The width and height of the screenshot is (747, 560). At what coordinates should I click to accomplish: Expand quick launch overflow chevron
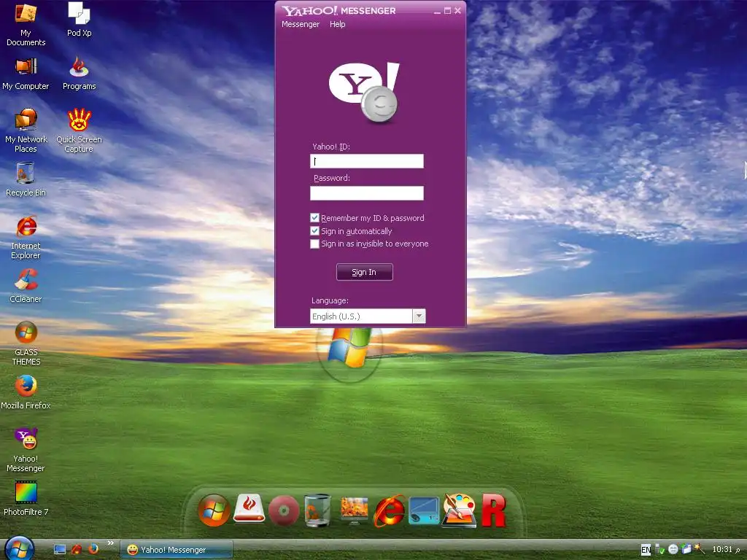click(x=111, y=542)
